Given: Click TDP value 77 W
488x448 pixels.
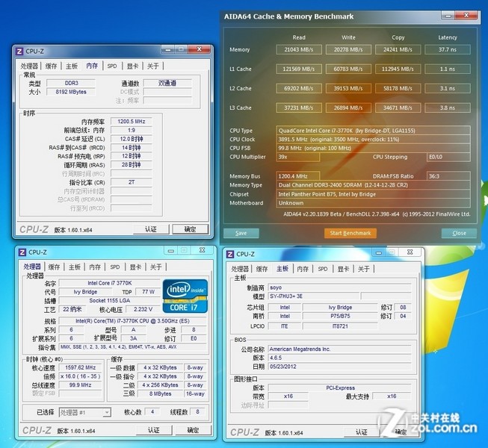Looking at the screenshot, I should pos(148,292).
